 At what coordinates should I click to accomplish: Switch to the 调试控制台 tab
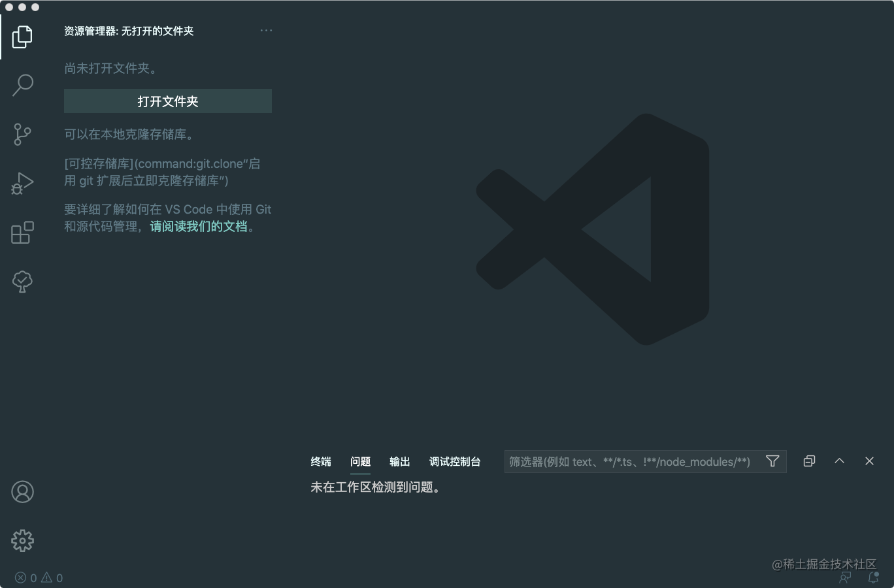click(x=455, y=462)
